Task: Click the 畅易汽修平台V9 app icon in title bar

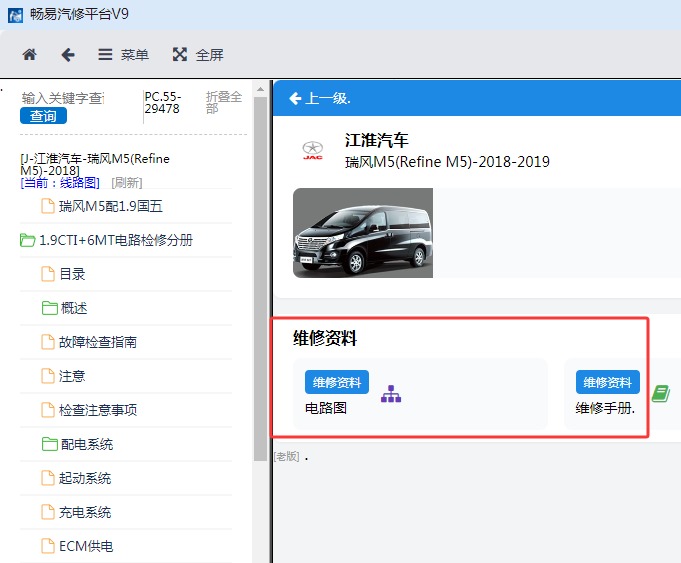Action: (15, 15)
